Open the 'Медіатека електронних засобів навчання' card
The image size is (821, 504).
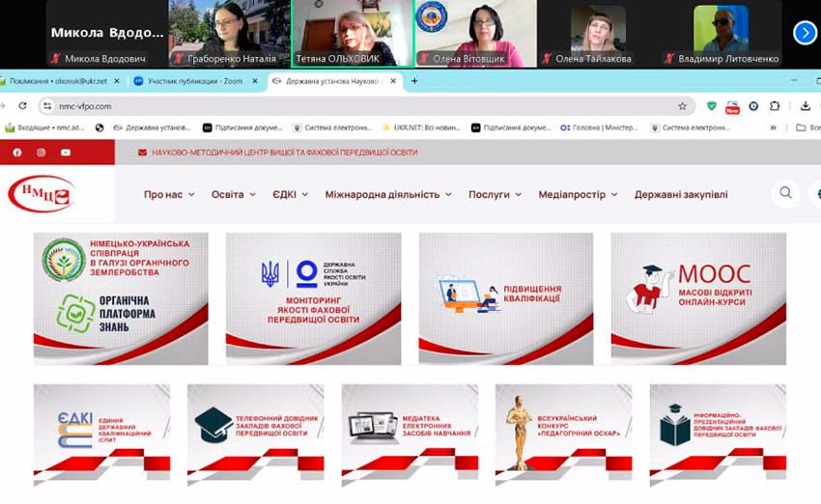[410, 435]
